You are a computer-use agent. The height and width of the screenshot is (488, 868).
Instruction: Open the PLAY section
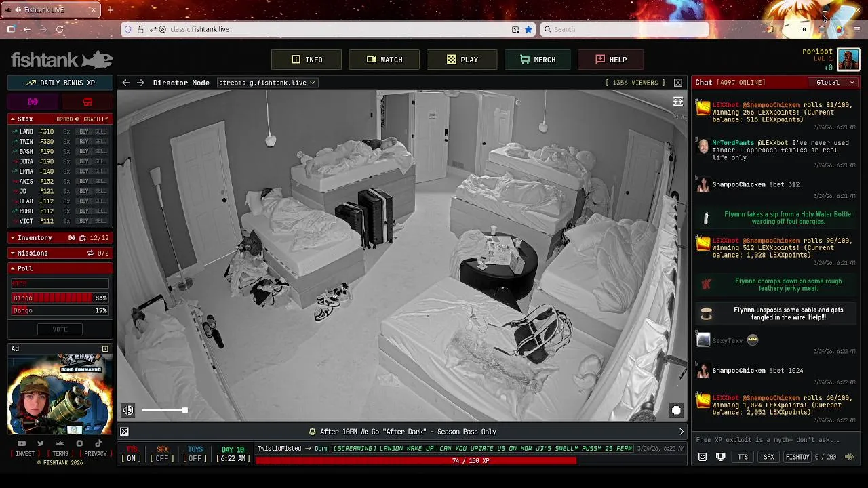point(462,60)
